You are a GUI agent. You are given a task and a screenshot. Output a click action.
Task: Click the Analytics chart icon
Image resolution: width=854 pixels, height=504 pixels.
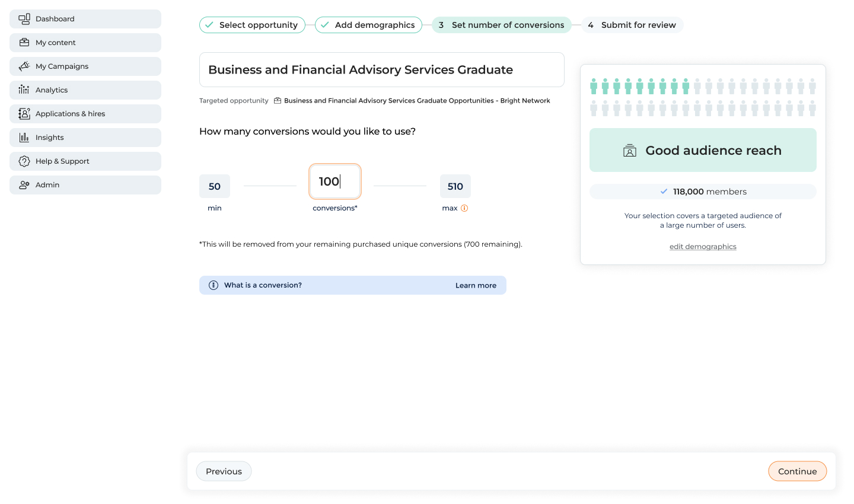coord(24,90)
